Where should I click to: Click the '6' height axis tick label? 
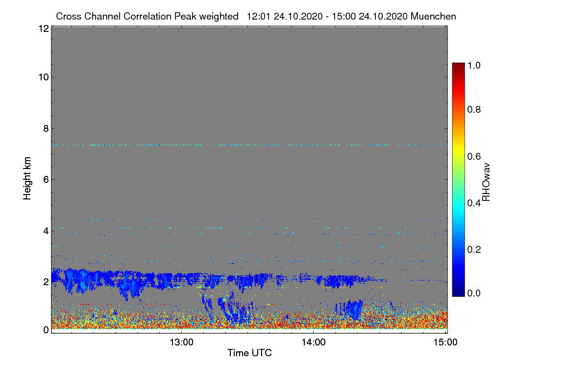coord(46,179)
